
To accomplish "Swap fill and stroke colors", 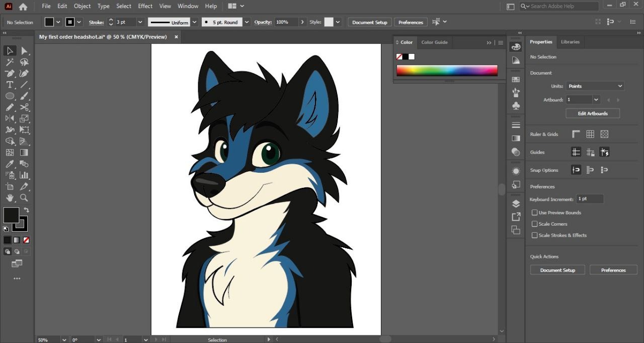I will [26, 210].
